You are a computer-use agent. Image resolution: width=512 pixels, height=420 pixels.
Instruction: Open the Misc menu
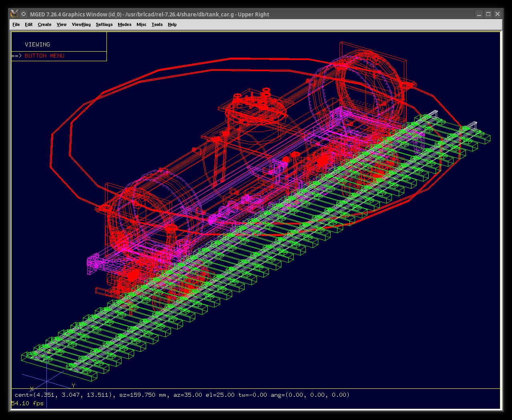click(141, 24)
